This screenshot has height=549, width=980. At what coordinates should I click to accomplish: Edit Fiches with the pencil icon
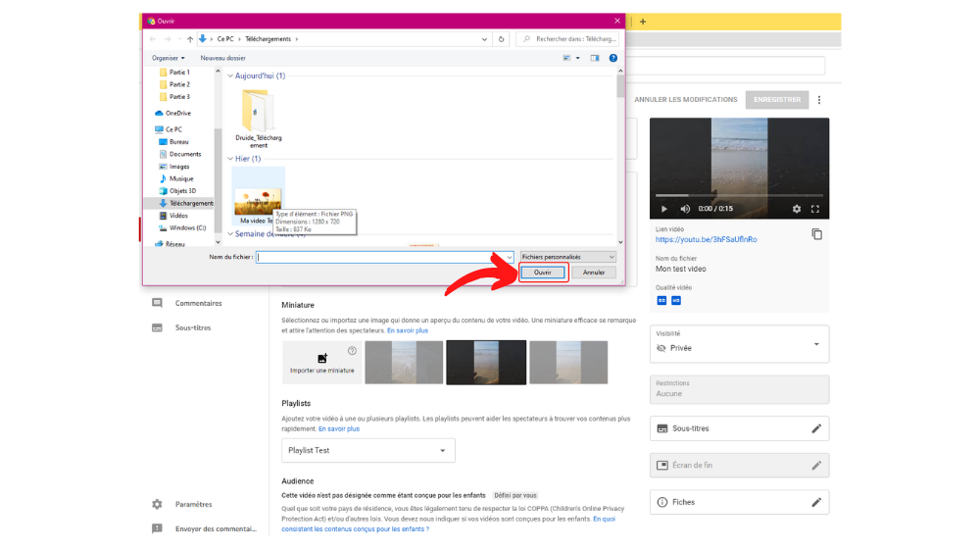pyautogui.click(x=816, y=503)
